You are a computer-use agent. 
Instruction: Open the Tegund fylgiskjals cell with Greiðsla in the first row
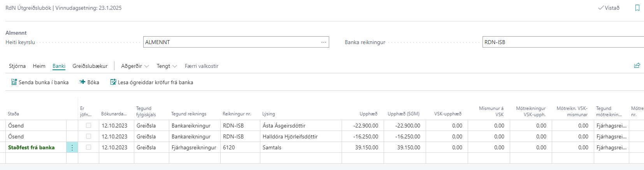tap(151, 126)
